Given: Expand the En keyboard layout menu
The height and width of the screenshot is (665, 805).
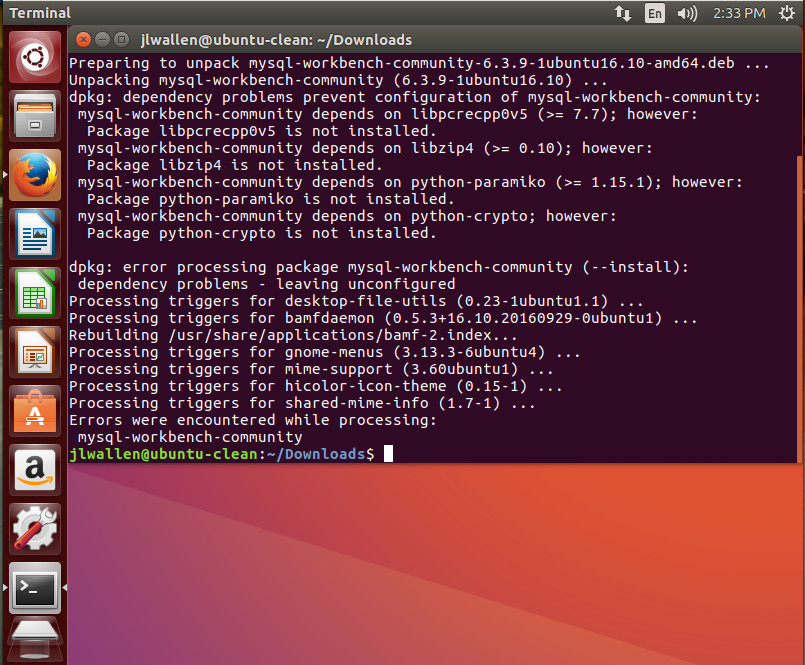Looking at the screenshot, I should click(x=654, y=13).
